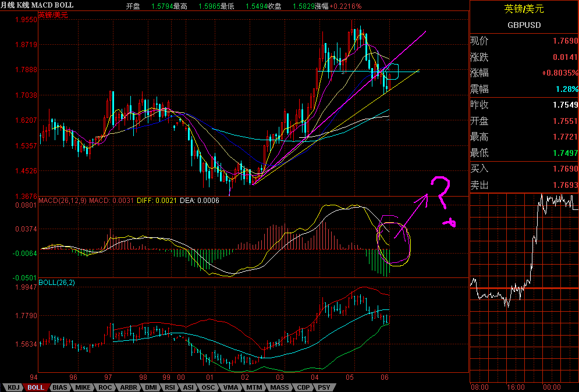Click the high price value 1.5965
The image size is (579, 392).
pyautogui.click(x=209, y=6)
